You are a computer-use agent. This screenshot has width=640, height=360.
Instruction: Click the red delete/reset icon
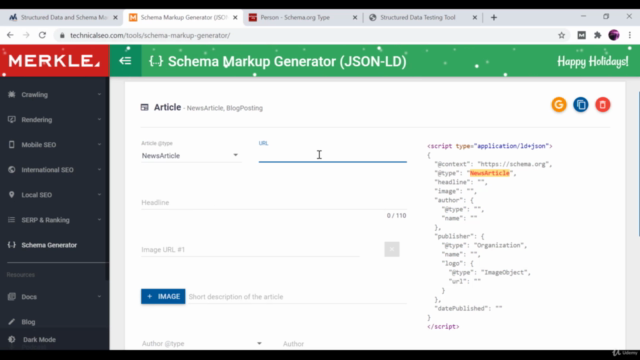[x=602, y=105]
